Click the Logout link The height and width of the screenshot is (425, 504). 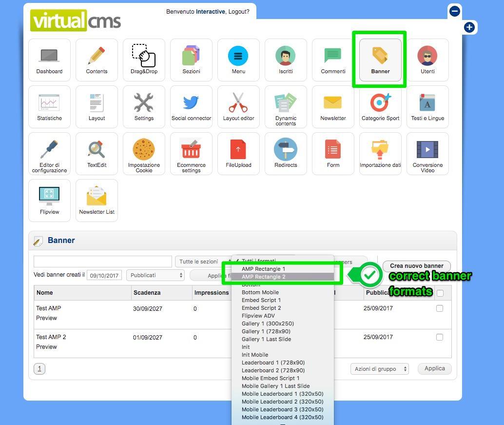[x=239, y=12]
